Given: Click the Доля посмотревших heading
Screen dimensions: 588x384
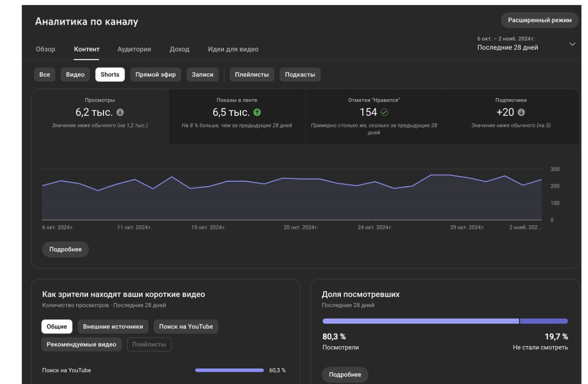Looking at the screenshot, I should coord(361,294).
